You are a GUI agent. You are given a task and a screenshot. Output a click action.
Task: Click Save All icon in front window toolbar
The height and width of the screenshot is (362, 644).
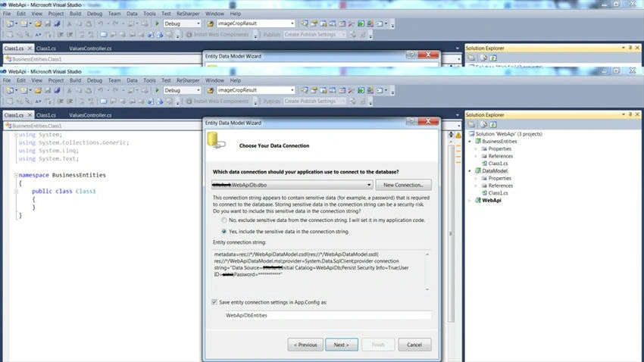coord(57,90)
